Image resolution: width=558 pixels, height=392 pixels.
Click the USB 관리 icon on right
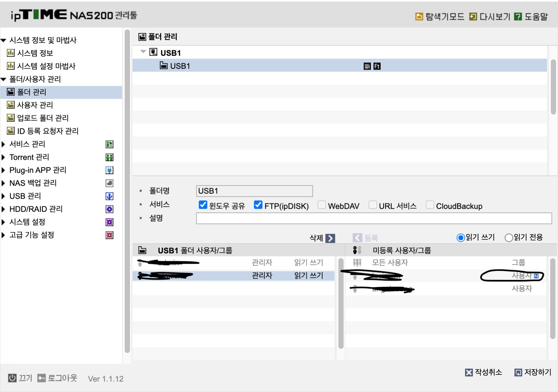coord(110,196)
